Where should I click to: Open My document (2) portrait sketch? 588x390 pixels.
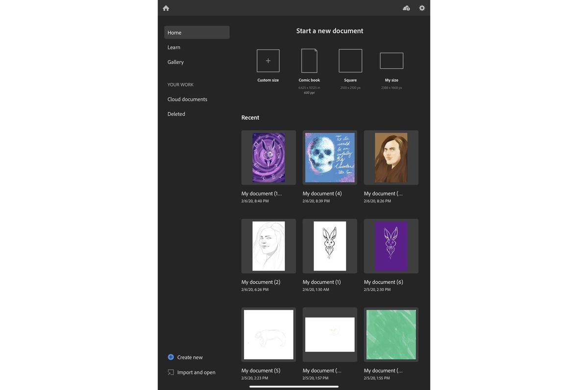[269, 245]
